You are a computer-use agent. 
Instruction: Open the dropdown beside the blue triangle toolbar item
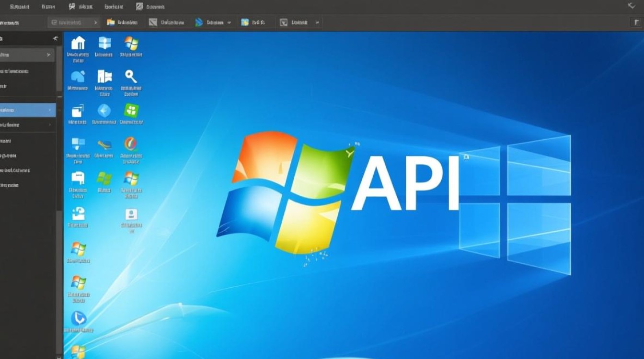point(228,22)
